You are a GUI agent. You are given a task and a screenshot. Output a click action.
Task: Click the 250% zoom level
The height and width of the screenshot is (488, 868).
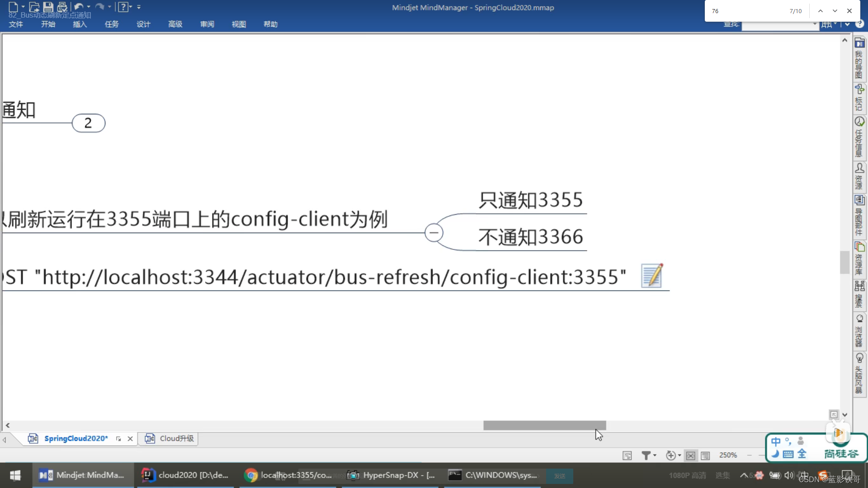coord(728,455)
